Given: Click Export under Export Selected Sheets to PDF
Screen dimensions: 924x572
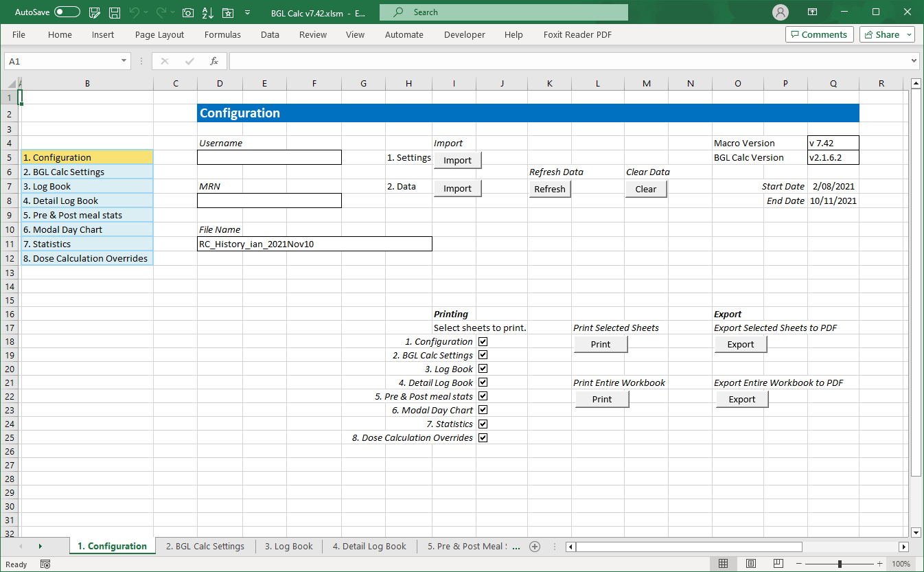Looking at the screenshot, I should click(741, 344).
